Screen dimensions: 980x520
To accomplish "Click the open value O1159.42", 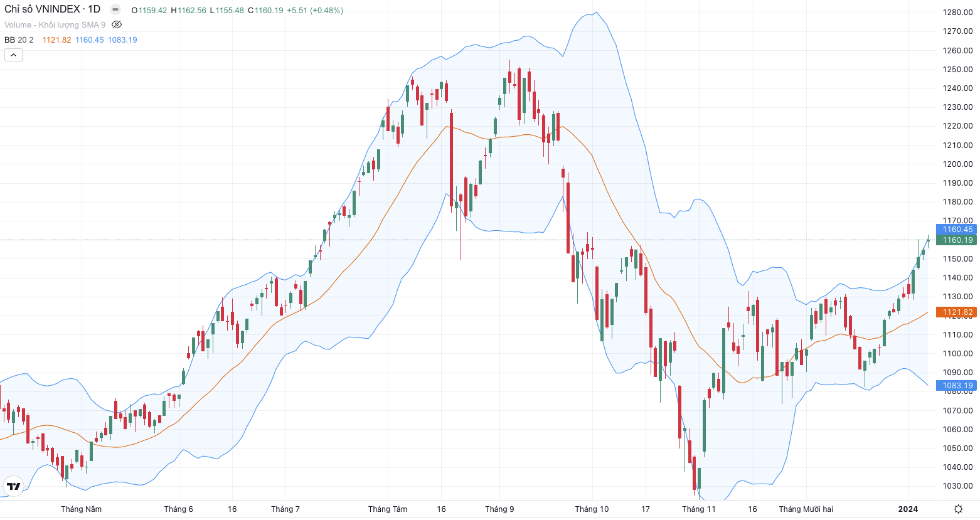I will point(149,11).
